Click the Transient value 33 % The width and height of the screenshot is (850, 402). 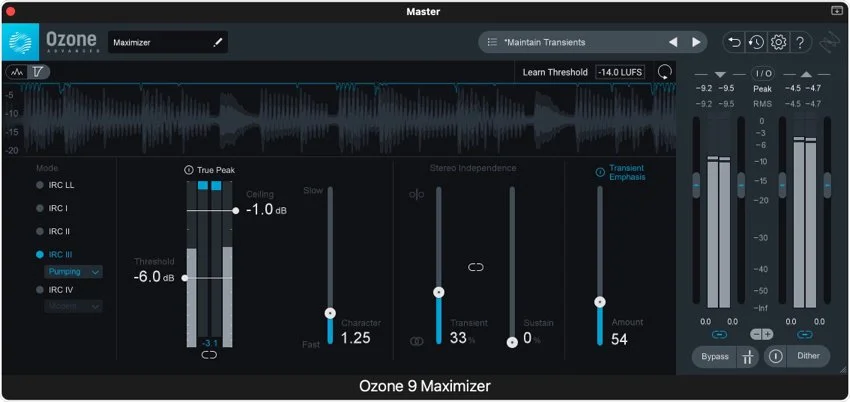[462, 338]
